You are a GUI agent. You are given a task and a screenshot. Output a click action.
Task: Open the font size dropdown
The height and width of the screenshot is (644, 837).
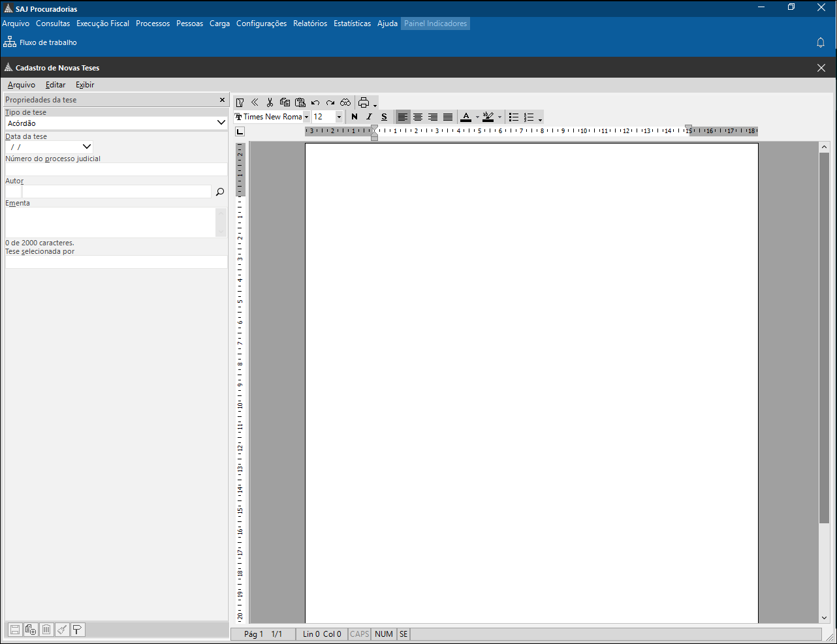click(x=339, y=117)
